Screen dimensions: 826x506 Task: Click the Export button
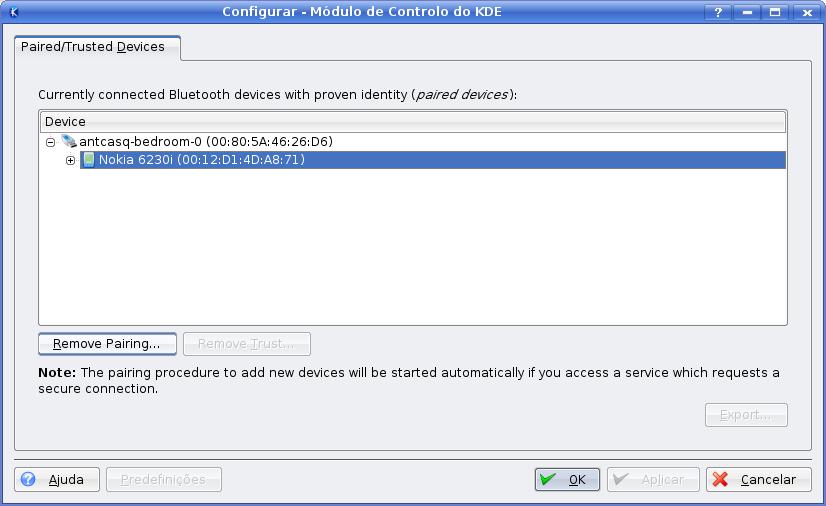[x=746, y=414]
